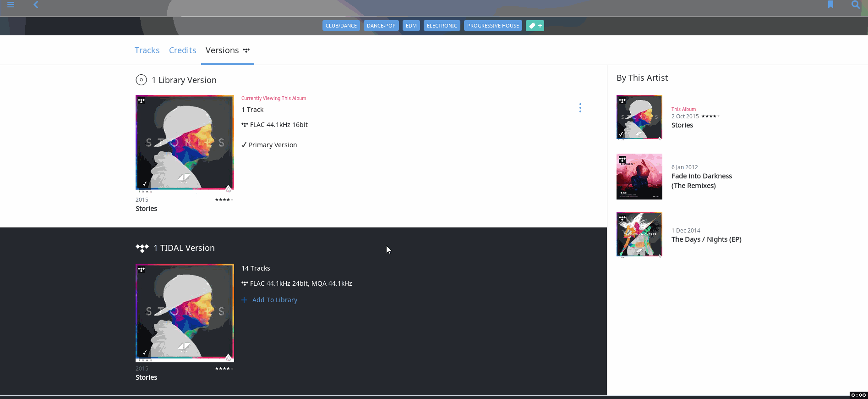
Task: Select the ELECTRONIC genre tag
Action: coord(442,26)
